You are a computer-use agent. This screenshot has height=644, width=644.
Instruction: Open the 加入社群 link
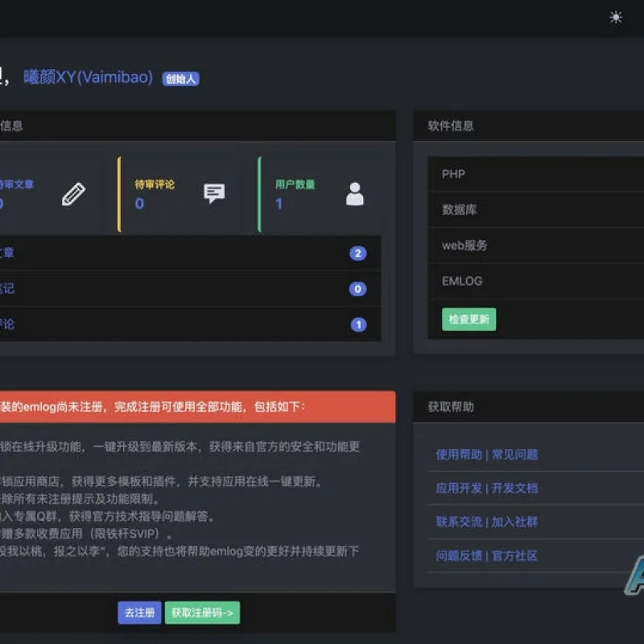[514, 522]
